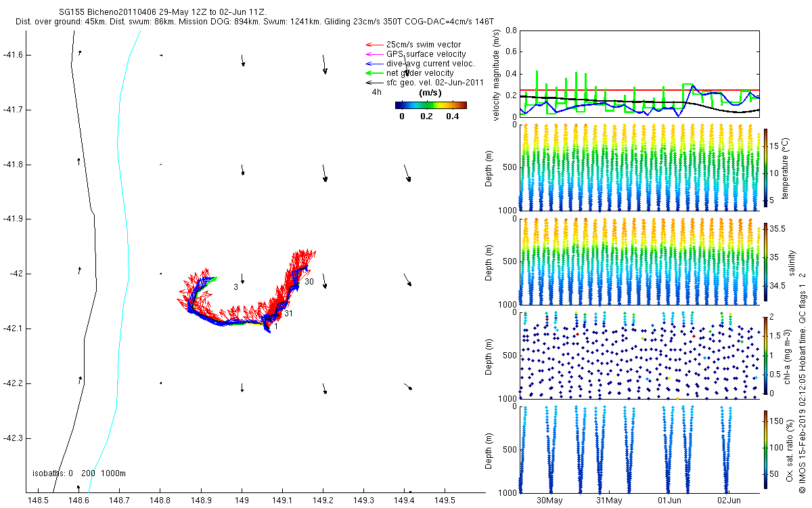812x508 pixels.
Task: Click the '31May' date tick label
Action: pyautogui.click(x=609, y=501)
